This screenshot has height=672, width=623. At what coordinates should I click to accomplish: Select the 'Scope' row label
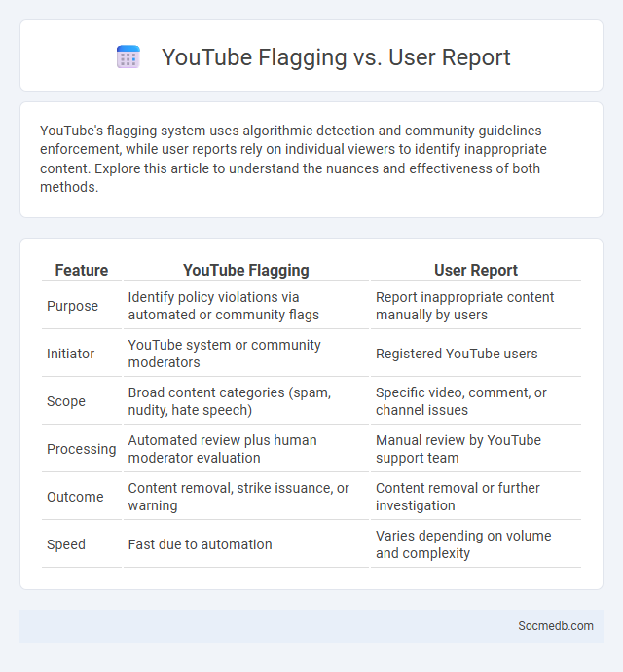point(66,401)
